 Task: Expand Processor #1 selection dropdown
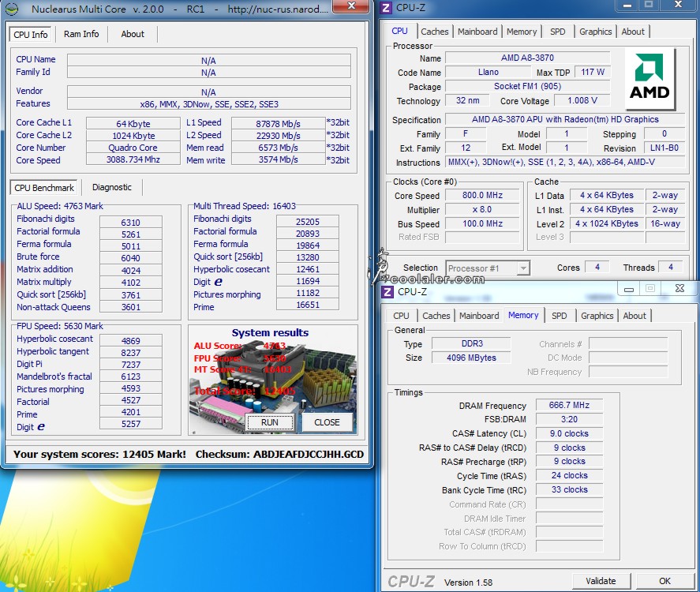[523, 268]
